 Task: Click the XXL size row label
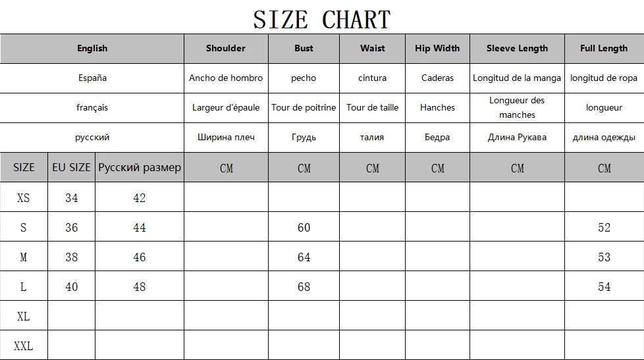coord(24,346)
